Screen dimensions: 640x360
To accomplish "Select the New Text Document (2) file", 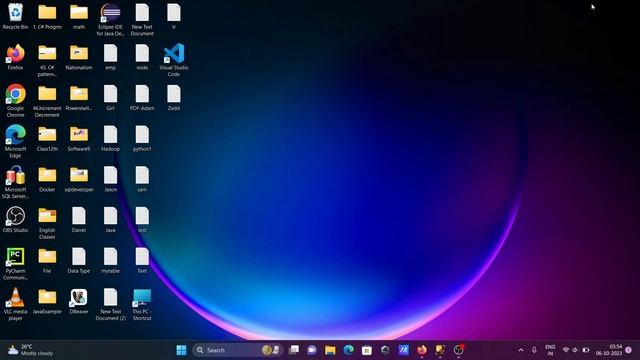I will [x=110, y=304].
